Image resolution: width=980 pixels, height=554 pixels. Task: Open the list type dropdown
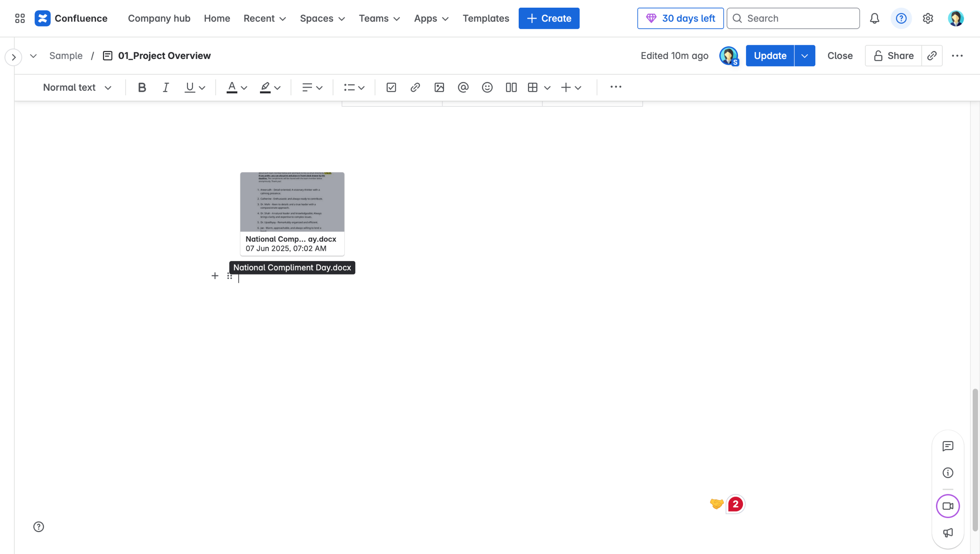pyautogui.click(x=354, y=87)
